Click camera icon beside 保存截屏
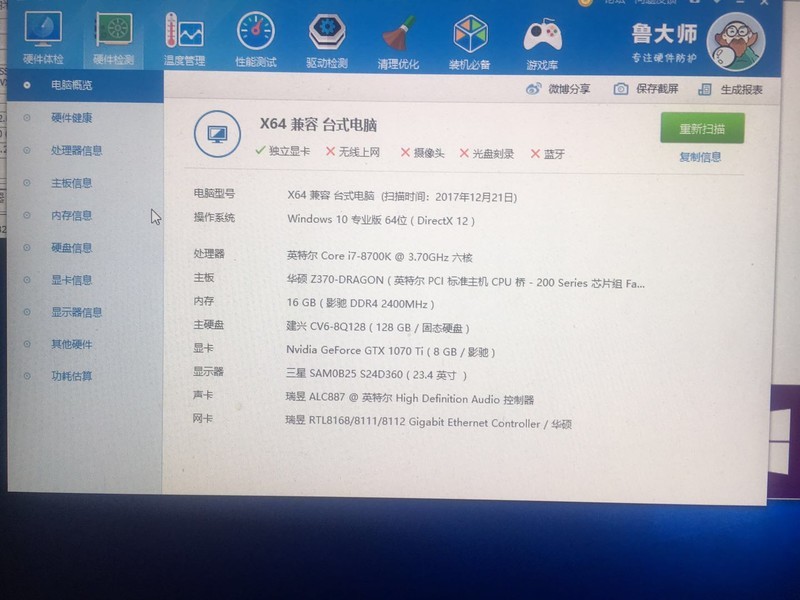800x600 pixels. 620,89
